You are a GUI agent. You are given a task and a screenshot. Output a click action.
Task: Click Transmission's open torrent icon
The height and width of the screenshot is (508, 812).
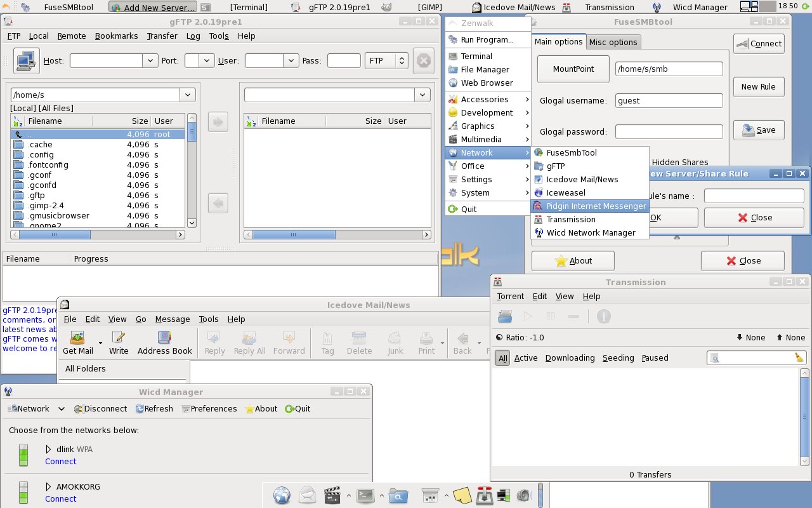point(505,316)
